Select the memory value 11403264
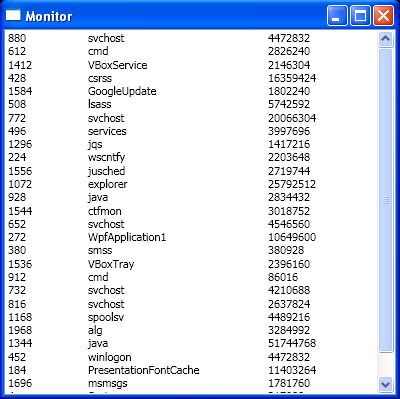400x399 pixels. tap(292, 370)
